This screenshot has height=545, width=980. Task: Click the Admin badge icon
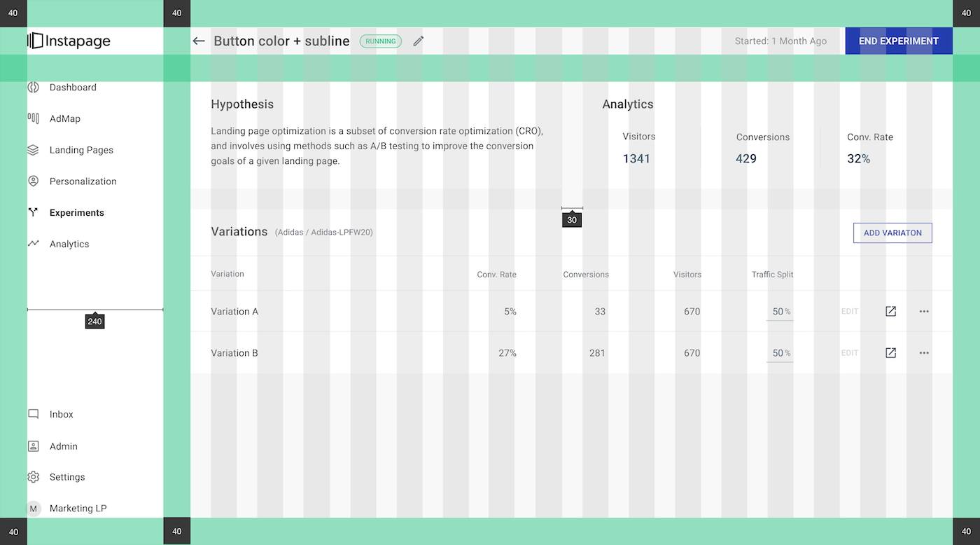33,446
